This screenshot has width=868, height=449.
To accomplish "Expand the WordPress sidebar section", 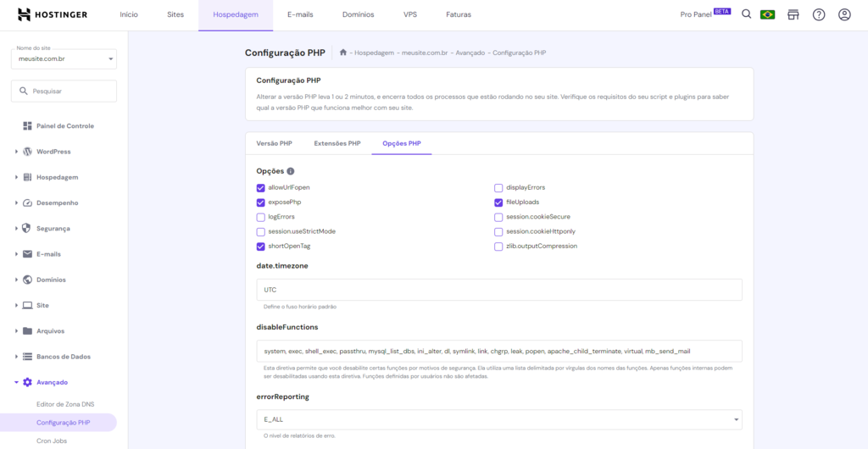I will (x=17, y=152).
